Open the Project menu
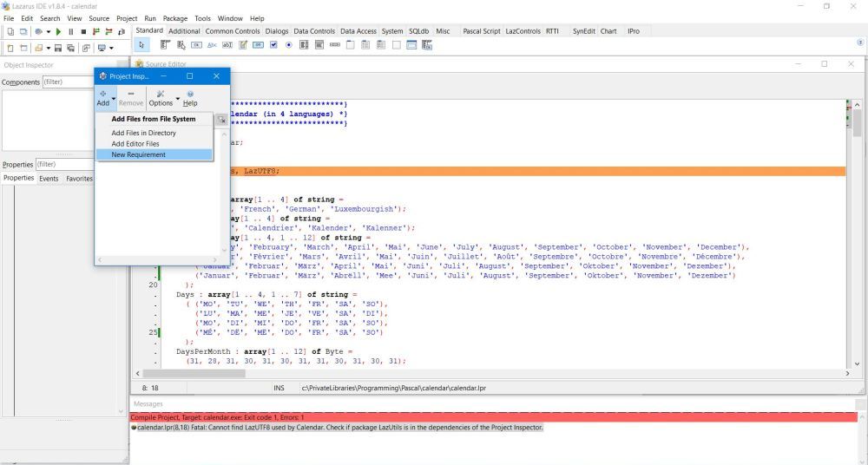Viewport: 868px width, 465px height. pos(127,18)
